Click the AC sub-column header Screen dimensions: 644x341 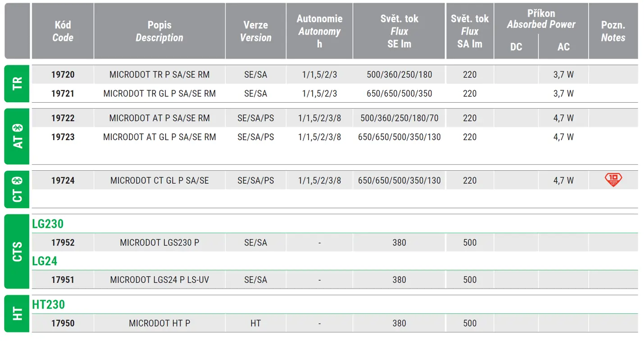coord(563,47)
